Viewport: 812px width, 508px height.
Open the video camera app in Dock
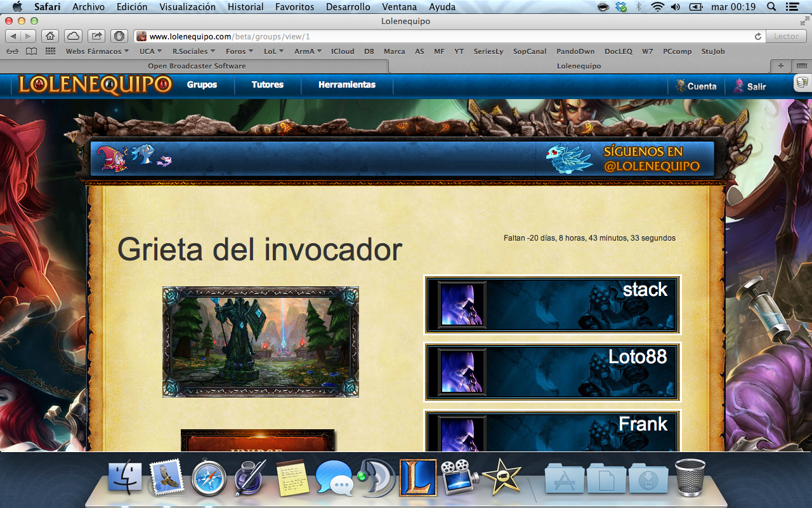coord(459,478)
